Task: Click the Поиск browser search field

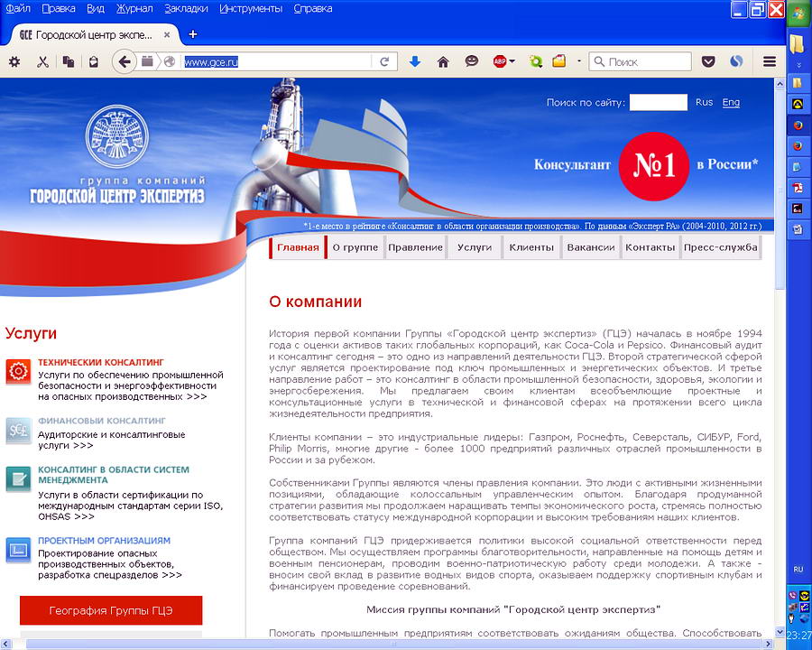Action: coord(640,61)
